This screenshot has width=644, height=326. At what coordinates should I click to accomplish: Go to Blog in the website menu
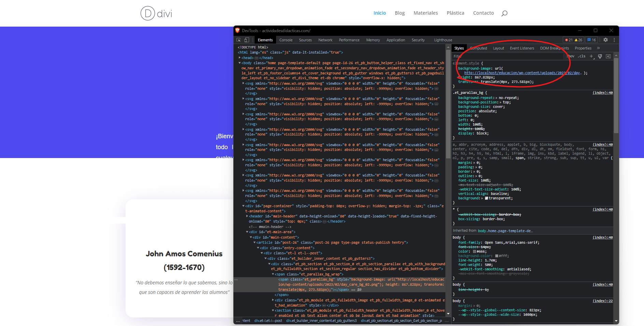click(x=400, y=13)
